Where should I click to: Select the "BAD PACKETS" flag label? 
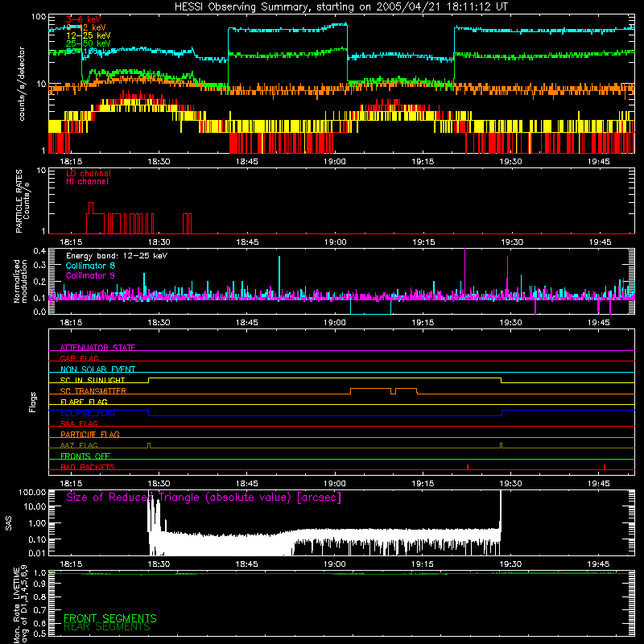coord(88,467)
